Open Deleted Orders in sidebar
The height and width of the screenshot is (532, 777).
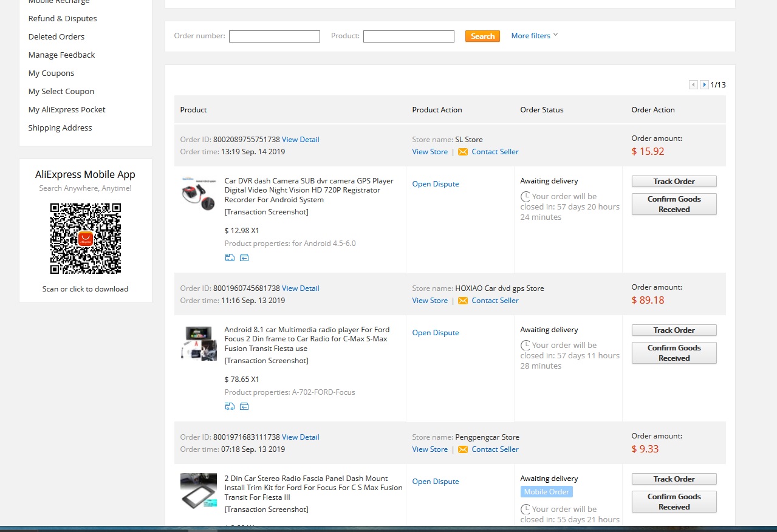pos(56,36)
